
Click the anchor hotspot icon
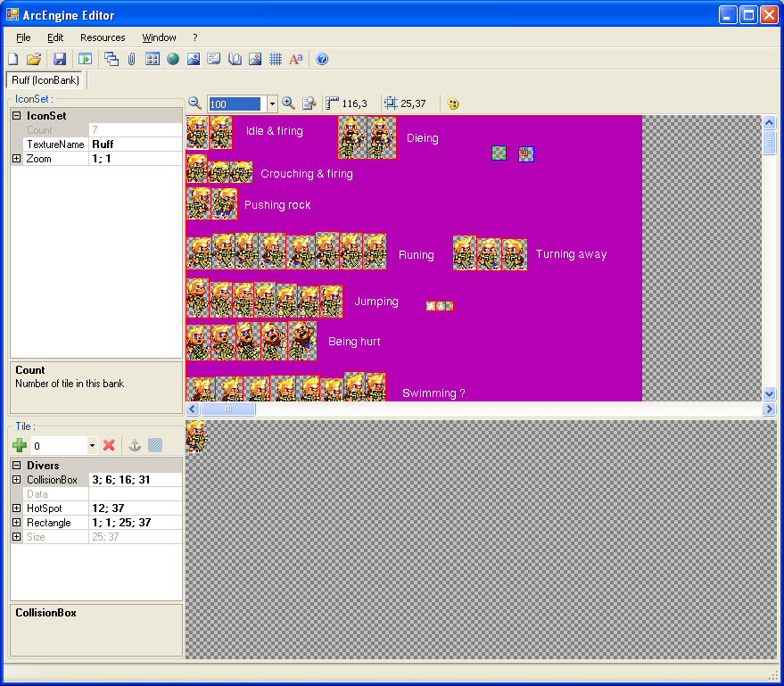tap(135, 445)
